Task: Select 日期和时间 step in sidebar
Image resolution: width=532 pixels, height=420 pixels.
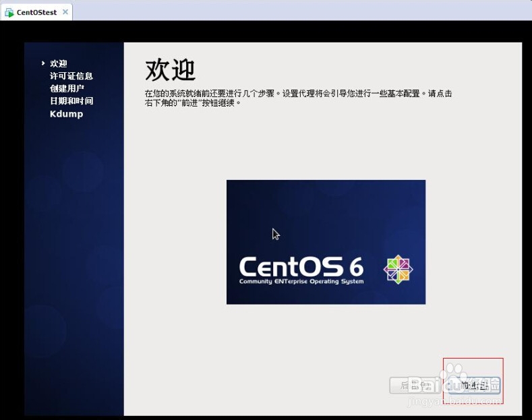Action: (x=71, y=101)
